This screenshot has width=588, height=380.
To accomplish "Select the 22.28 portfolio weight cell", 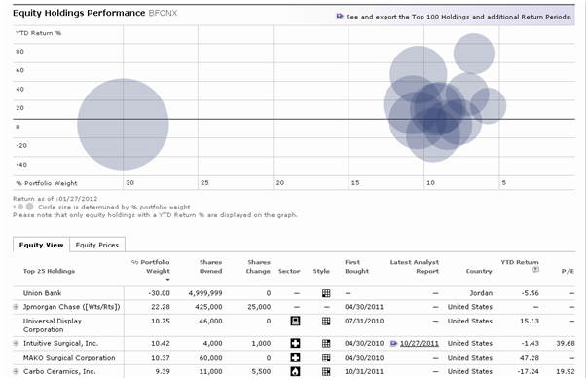I will [161, 307].
